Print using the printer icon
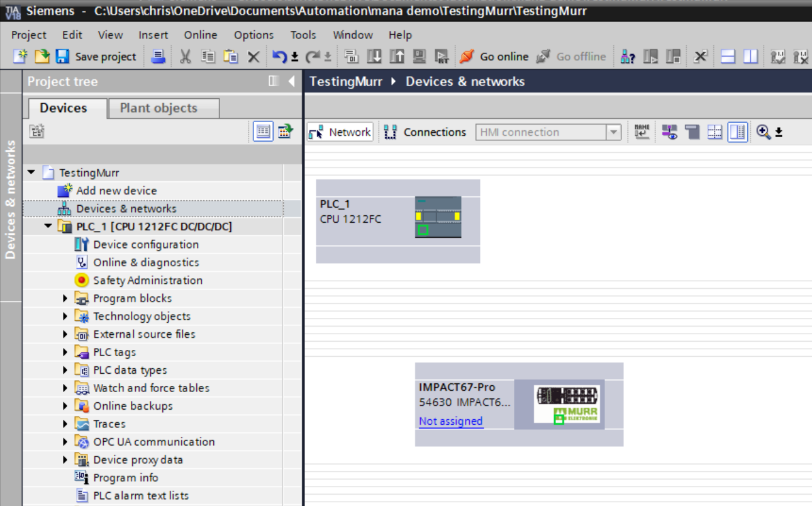The width and height of the screenshot is (812, 506). [159, 57]
